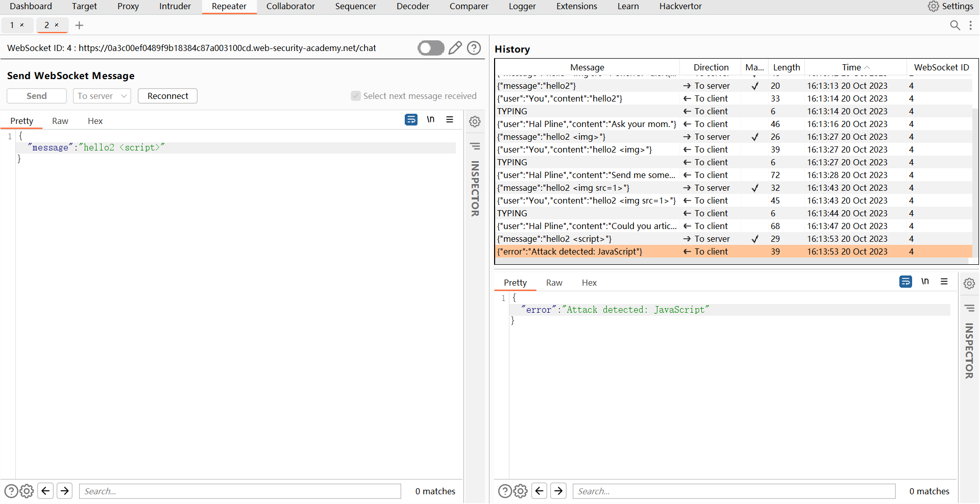This screenshot has height=504, width=980.
Task: Click forward arrow in left search bar
Action: 64,491
